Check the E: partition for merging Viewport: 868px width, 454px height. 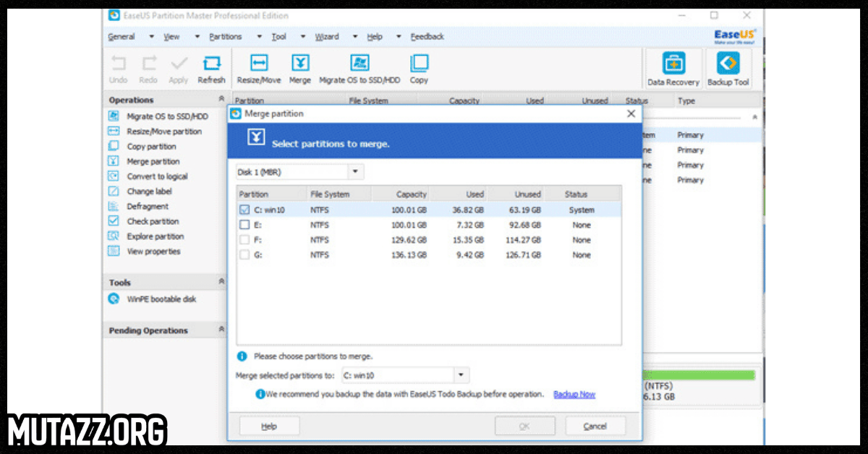coord(243,225)
